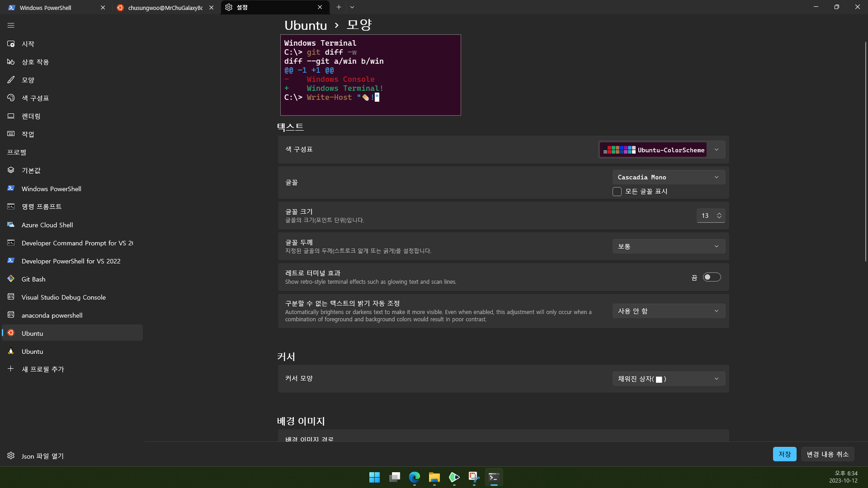The image size is (868, 488).
Task: Click the Windows PowerShell profile icon
Action: tap(11, 188)
